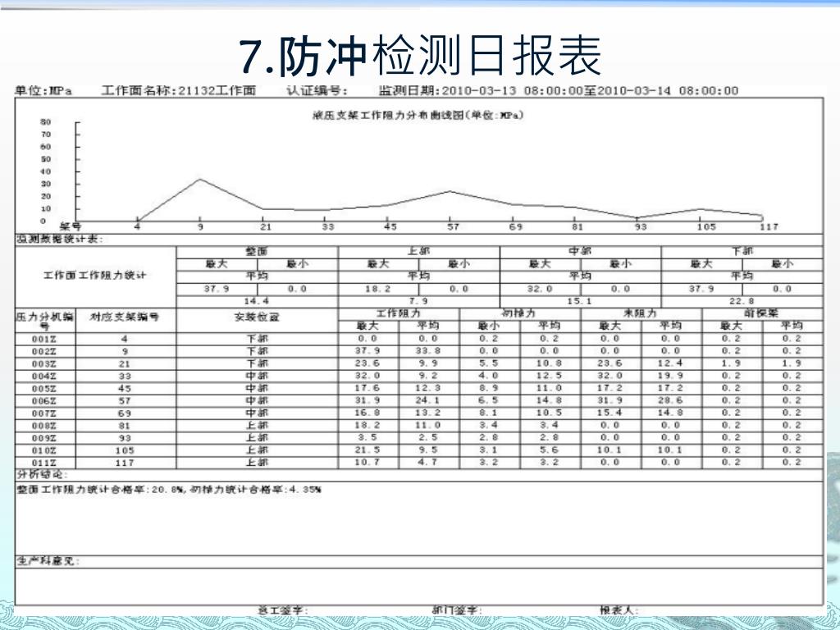The image size is (840, 630).
Task: Click the 33.8 average in row 002Z
Action: [427, 351]
